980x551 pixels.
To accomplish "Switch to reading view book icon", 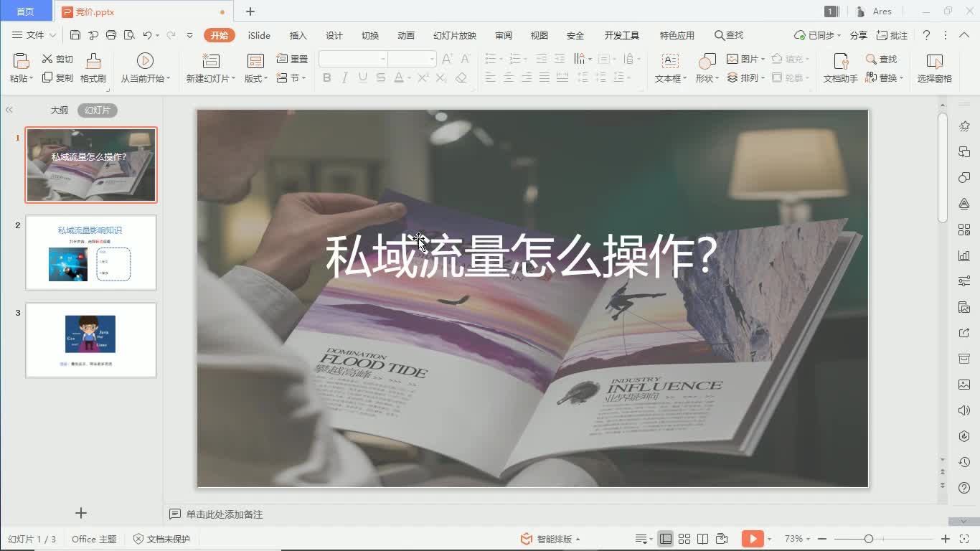I will point(703,539).
